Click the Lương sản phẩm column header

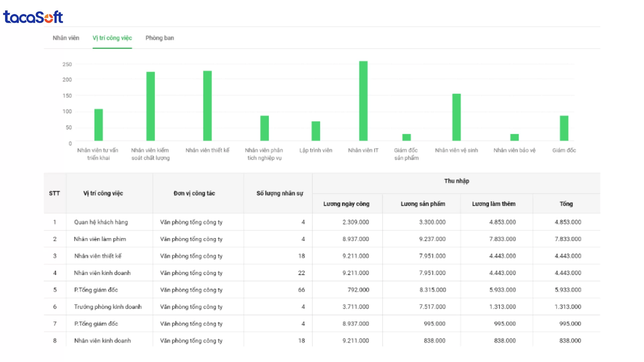point(423,204)
